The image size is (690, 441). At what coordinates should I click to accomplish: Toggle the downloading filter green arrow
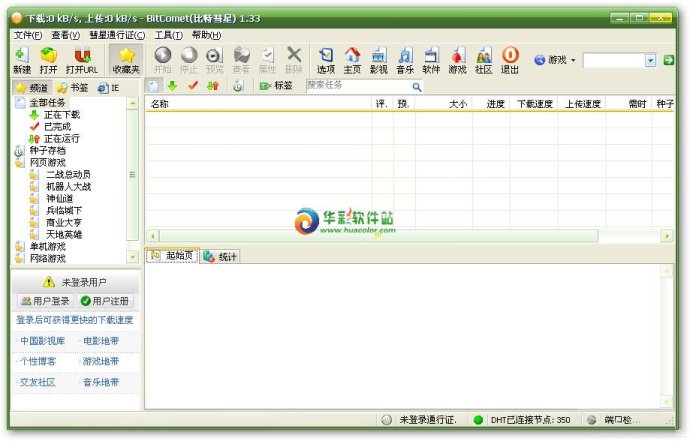(x=172, y=86)
